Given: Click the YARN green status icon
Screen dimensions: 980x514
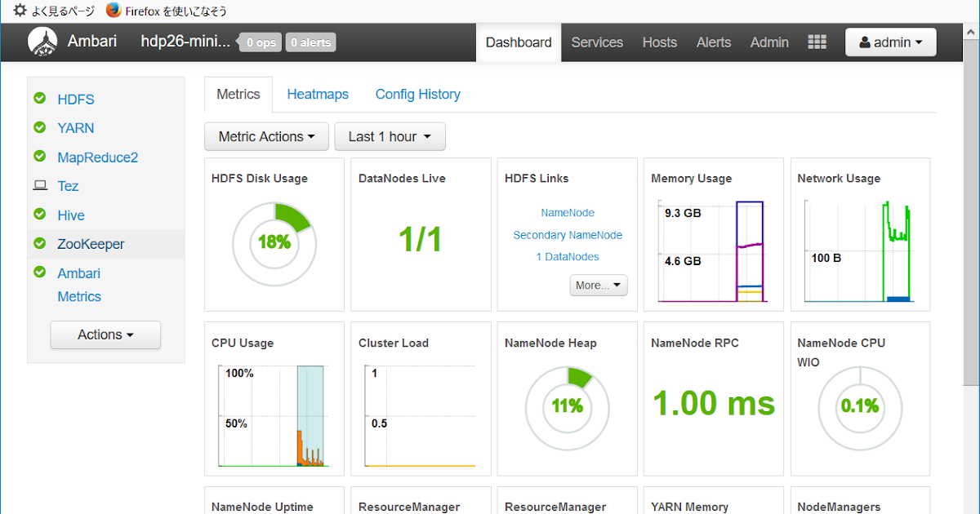Looking at the screenshot, I should pyautogui.click(x=39, y=127).
